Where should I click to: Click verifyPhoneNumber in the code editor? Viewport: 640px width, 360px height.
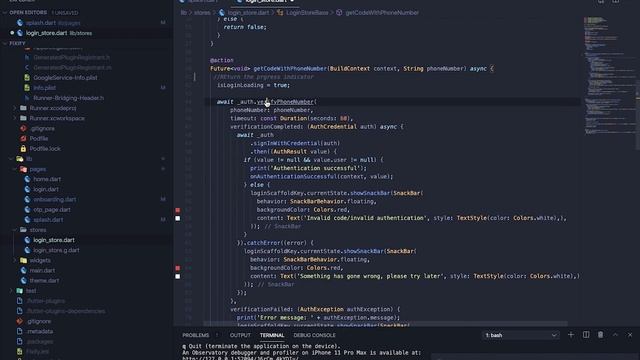pyautogui.click(x=285, y=102)
